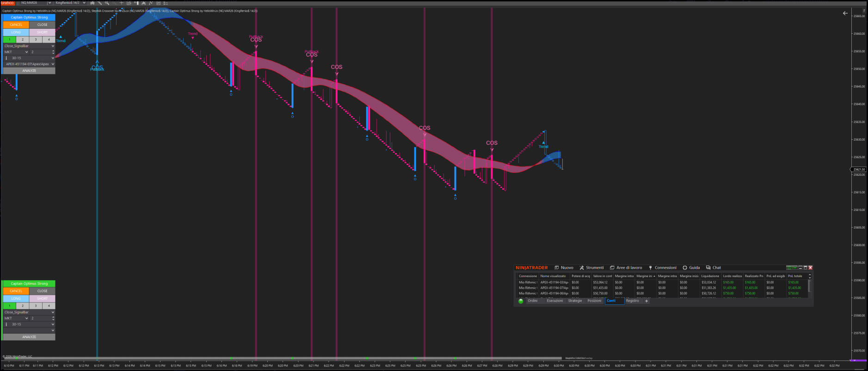
Task: Select quantity 3 in the green-header panel
Action: (36, 306)
